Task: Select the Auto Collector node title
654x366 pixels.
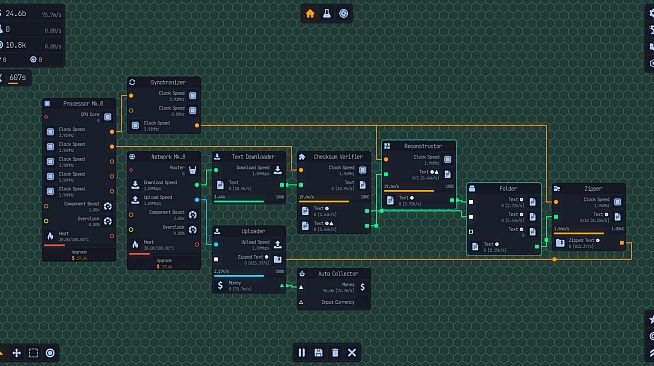Action: pyautogui.click(x=338, y=273)
